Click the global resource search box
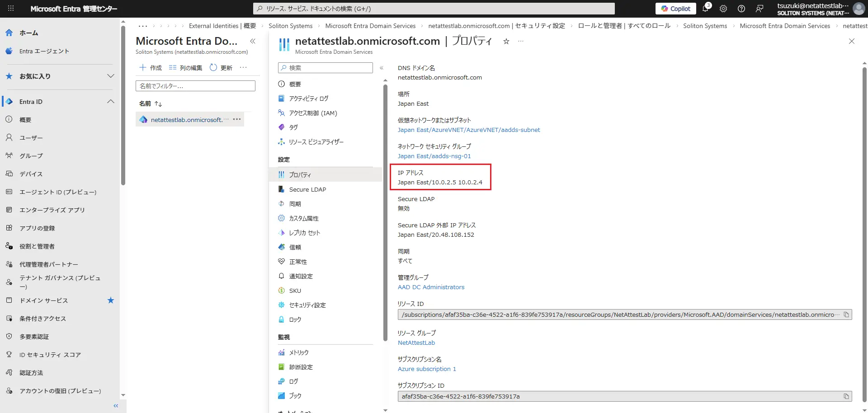 coord(434,9)
